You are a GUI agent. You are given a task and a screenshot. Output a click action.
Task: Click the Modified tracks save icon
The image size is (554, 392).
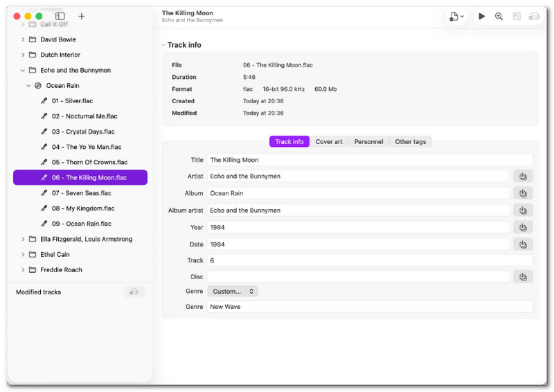pyautogui.click(x=134, y=292)
